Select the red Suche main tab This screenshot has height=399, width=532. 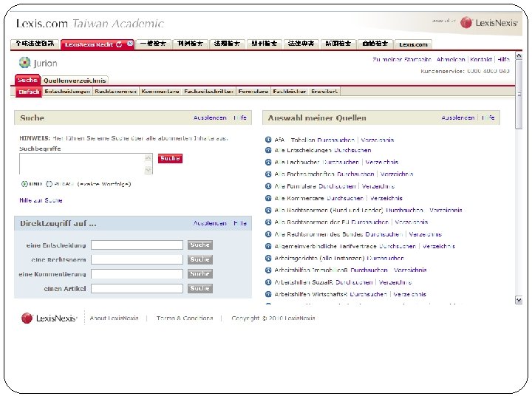tap(27, 80)
